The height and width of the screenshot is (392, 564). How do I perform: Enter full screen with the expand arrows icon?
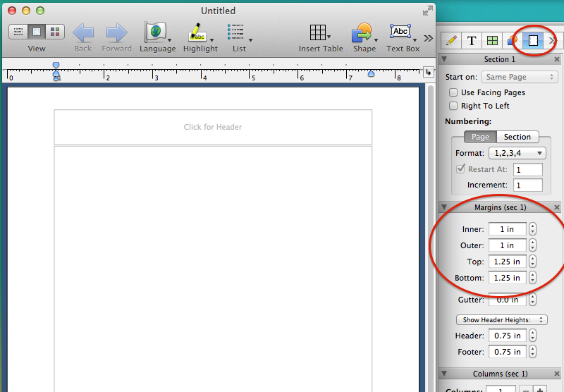pos(427,11)
